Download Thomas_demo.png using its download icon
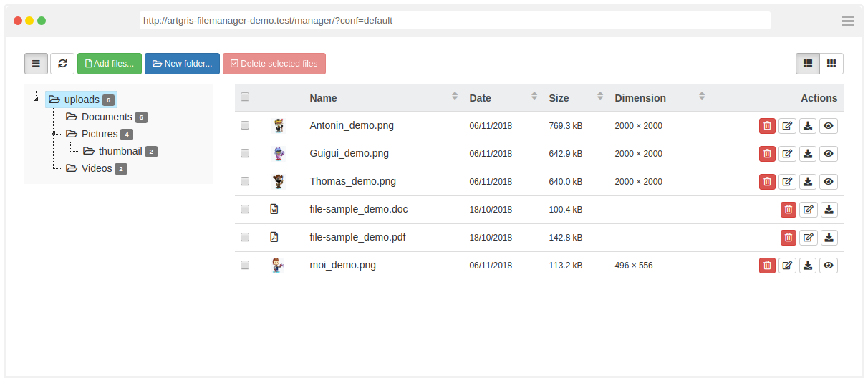868x383 pixels. tap(808, 182)
